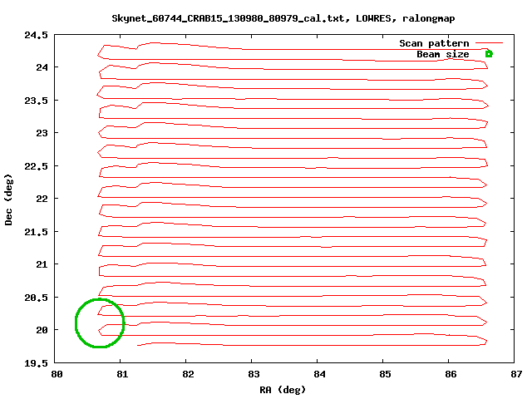Click the plot title Skynet_60744_CRAB15 text

pyautogui.click(x=283, y=18)
